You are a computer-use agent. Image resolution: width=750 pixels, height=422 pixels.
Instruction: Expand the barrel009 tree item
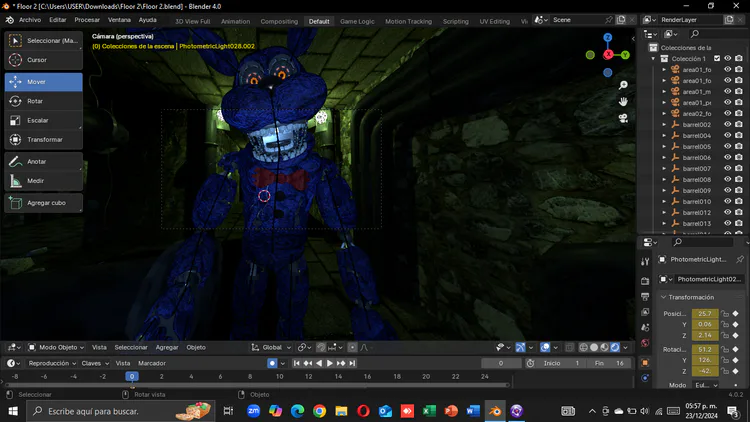664,190
